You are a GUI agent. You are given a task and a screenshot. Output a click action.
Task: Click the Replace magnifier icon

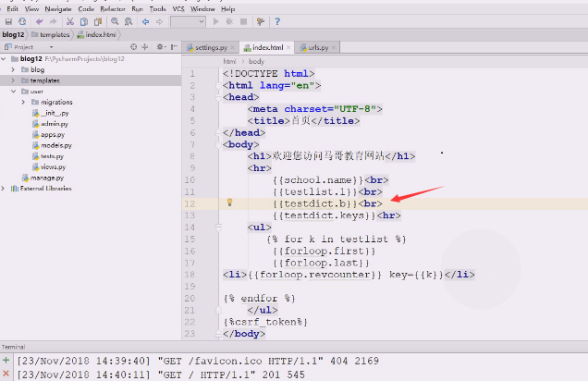tap(129, 22)
